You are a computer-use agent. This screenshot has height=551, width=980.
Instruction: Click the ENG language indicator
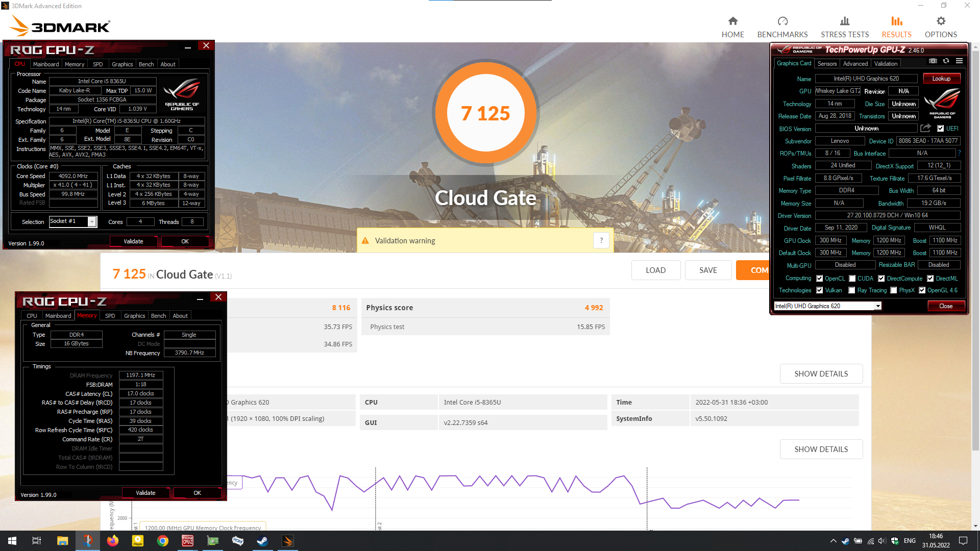(910, 541)
